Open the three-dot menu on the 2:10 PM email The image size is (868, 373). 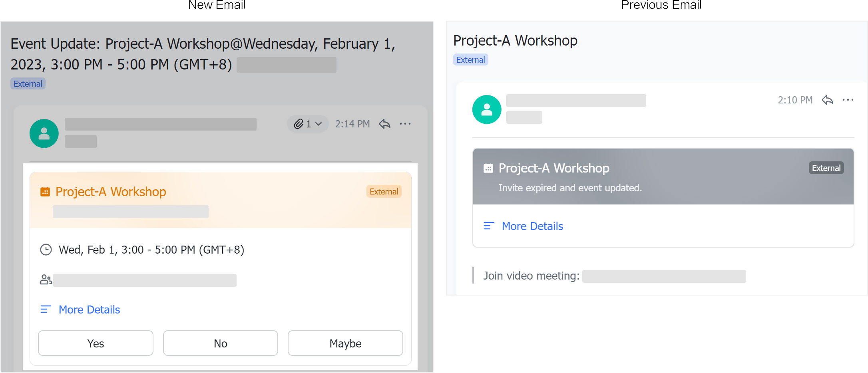pos(848,100)
